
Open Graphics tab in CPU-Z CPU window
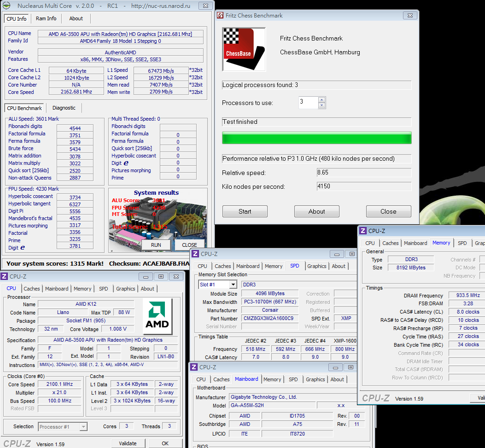pos(126,289)
